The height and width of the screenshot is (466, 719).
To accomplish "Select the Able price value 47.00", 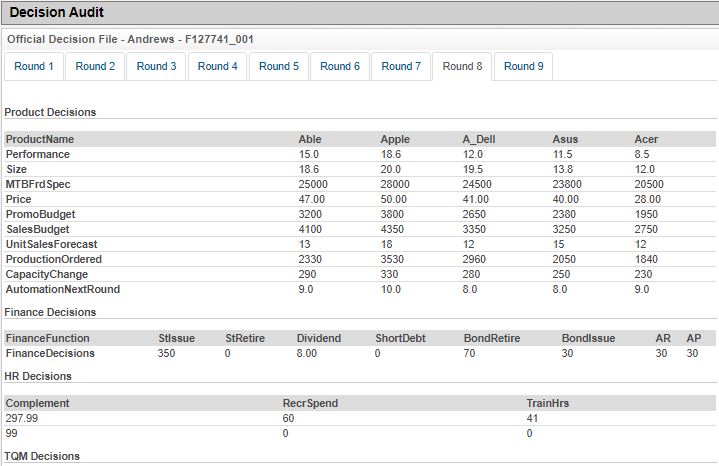I will [311, 199].
